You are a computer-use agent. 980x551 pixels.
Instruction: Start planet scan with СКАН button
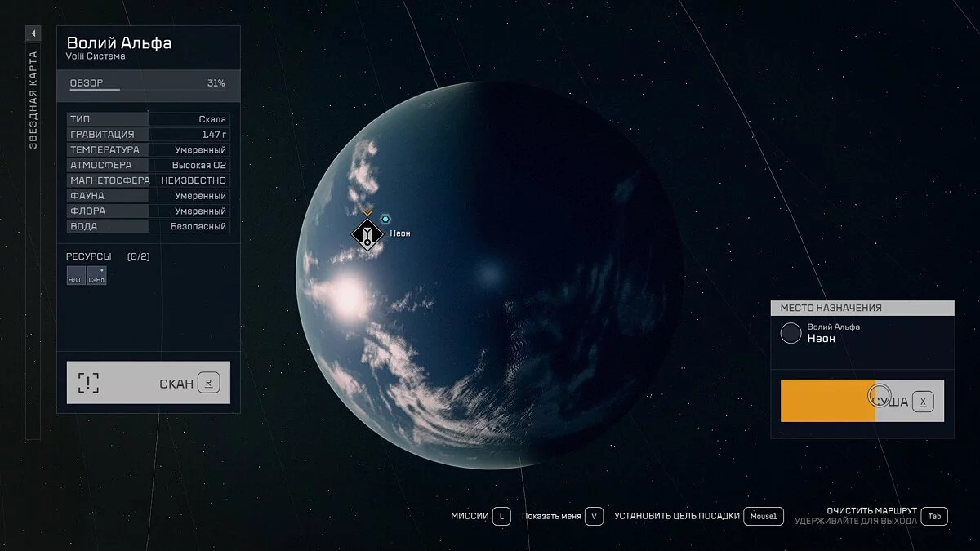(x=149, y=383)
